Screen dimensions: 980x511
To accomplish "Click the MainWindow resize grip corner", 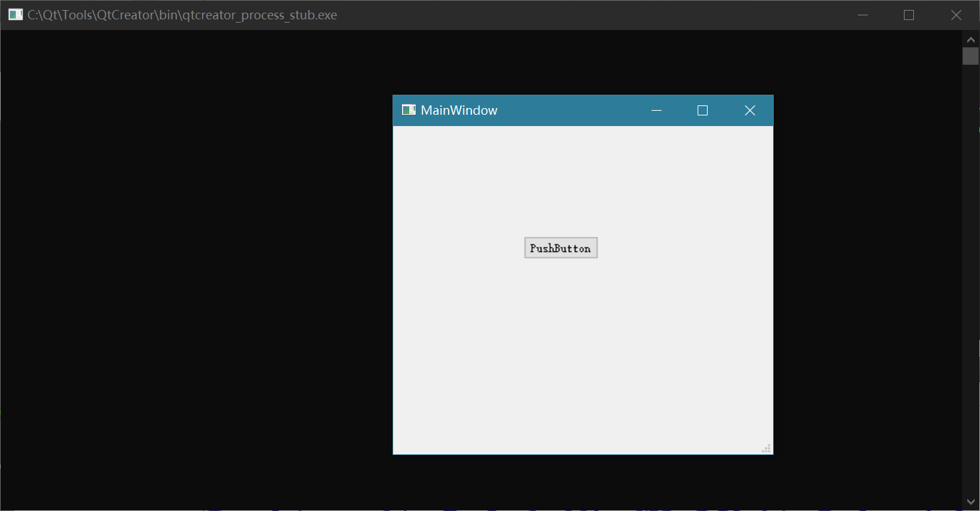I will tap(766, 448).
